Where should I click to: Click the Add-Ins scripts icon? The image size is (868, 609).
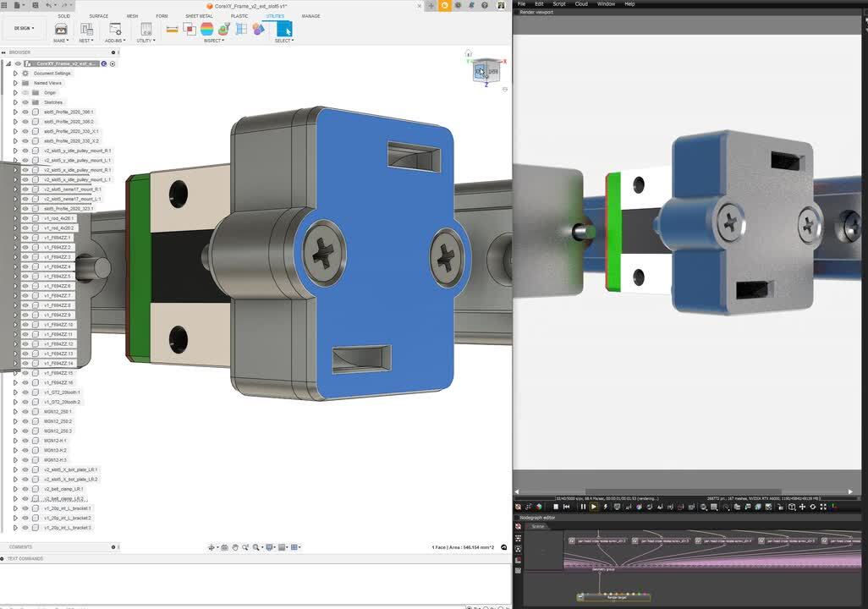[x=114, y=29]
